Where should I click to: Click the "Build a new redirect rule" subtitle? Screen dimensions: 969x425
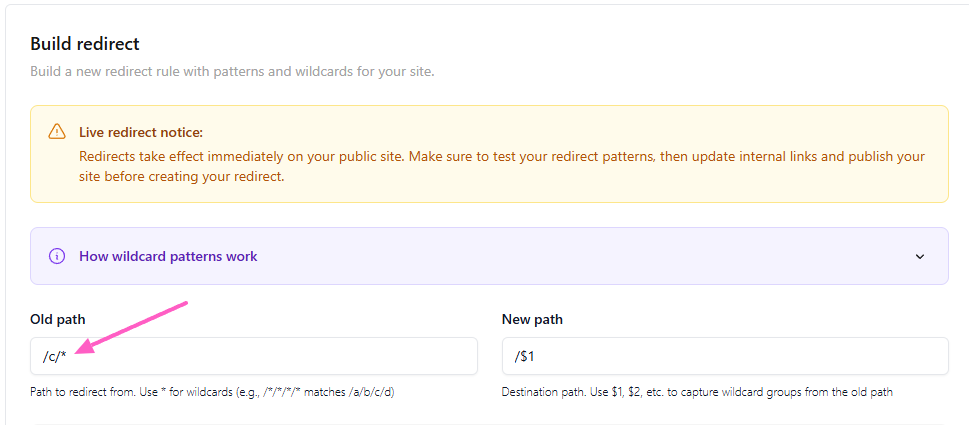click(232, 71)
